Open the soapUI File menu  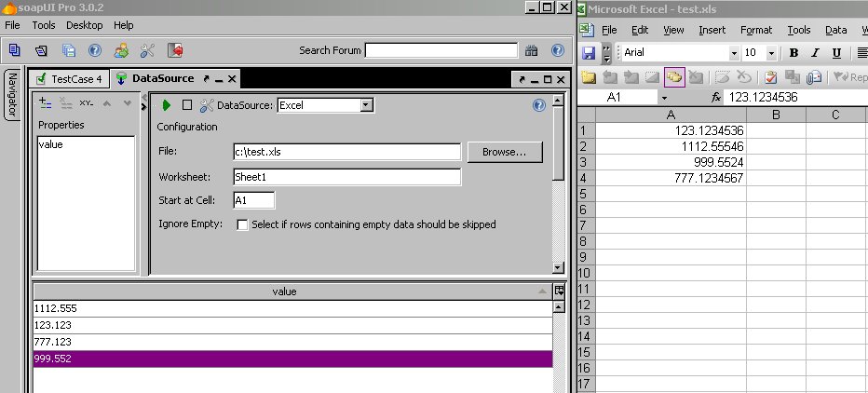tap(12, 25)
